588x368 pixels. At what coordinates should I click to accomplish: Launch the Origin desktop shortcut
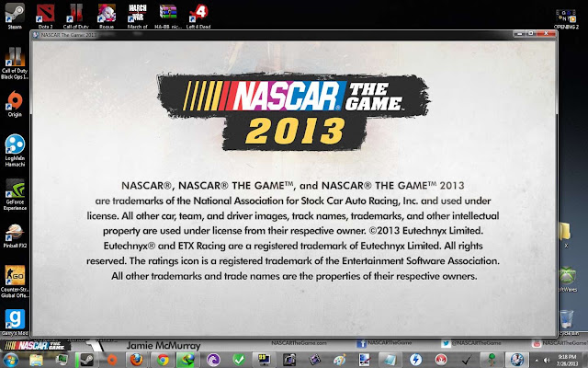pos(15,104)
